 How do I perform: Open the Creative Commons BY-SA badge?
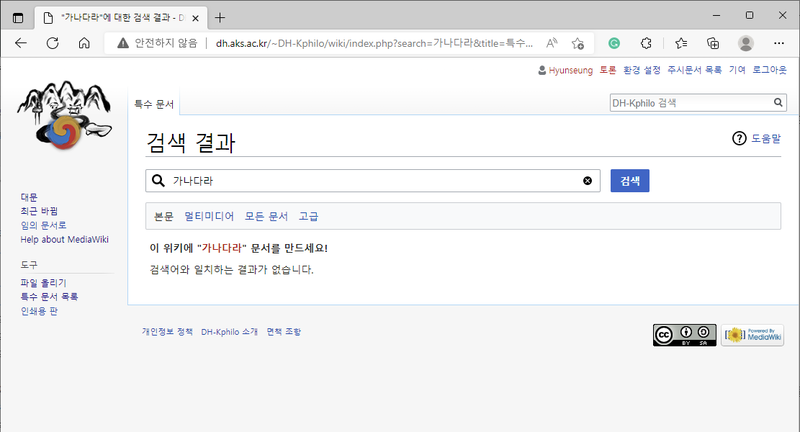coord(684,335)
